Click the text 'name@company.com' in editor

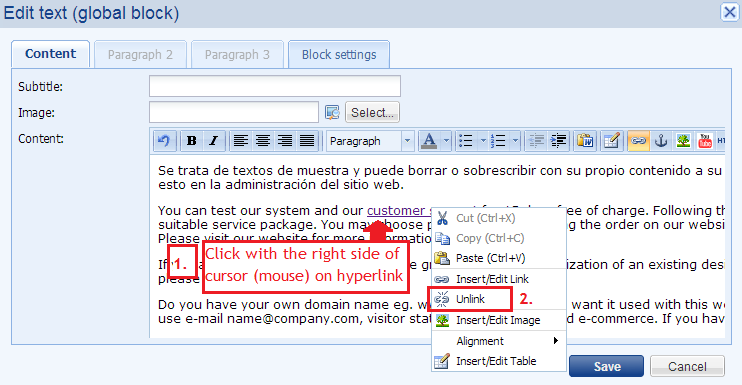[293, 318]
